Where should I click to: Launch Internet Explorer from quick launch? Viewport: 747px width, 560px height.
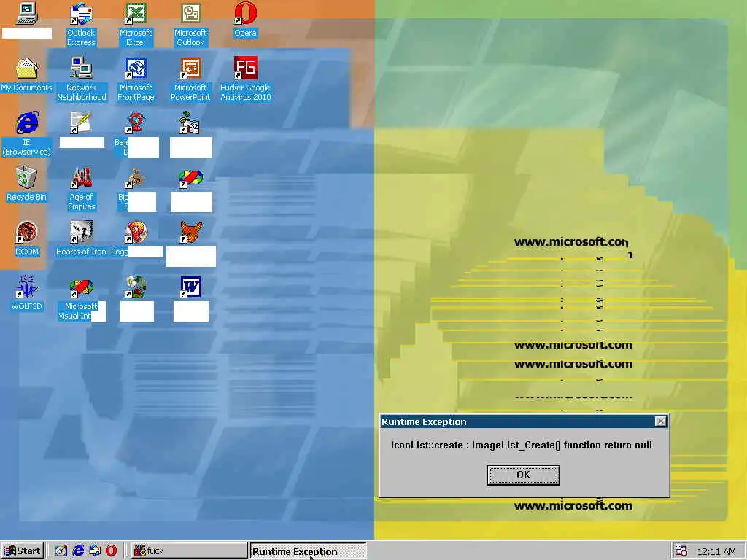coord(78,551)
